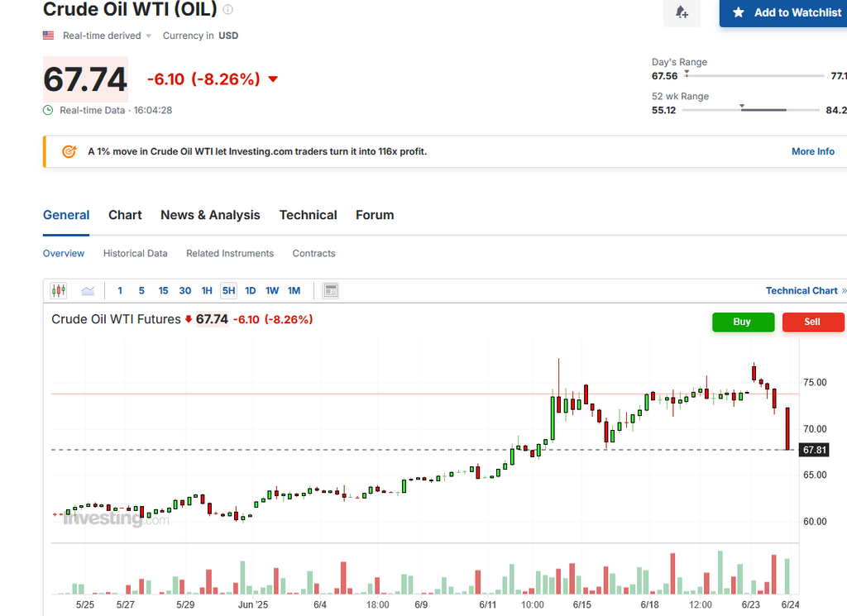Click the 67.81 current price label on axis
Viewport: 847px width, 616px height.
pyautogui.click(x=815, y=451)
